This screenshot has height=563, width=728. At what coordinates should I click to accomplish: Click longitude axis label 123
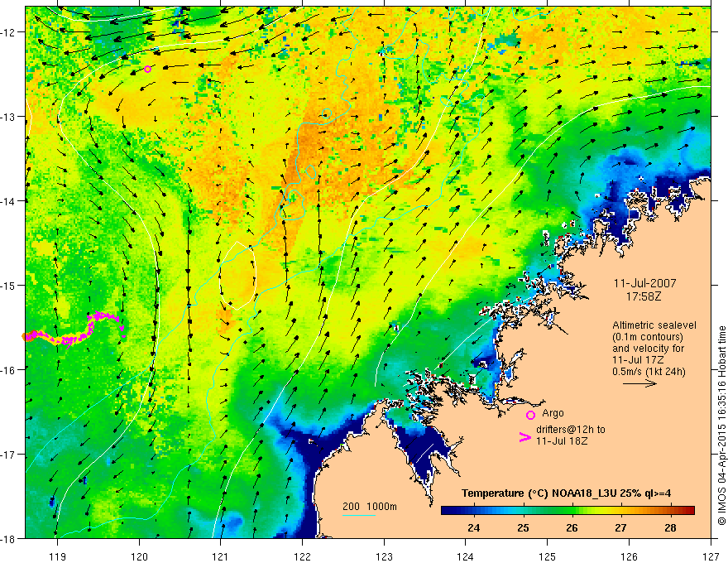pos(384,556)
